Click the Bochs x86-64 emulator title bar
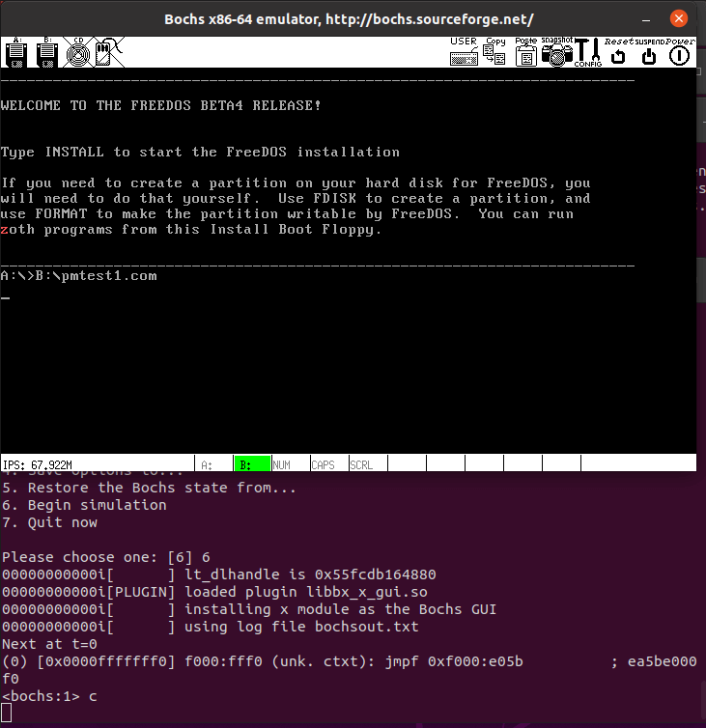Viewport: 706px width, 728px height. tap(349, 19)
